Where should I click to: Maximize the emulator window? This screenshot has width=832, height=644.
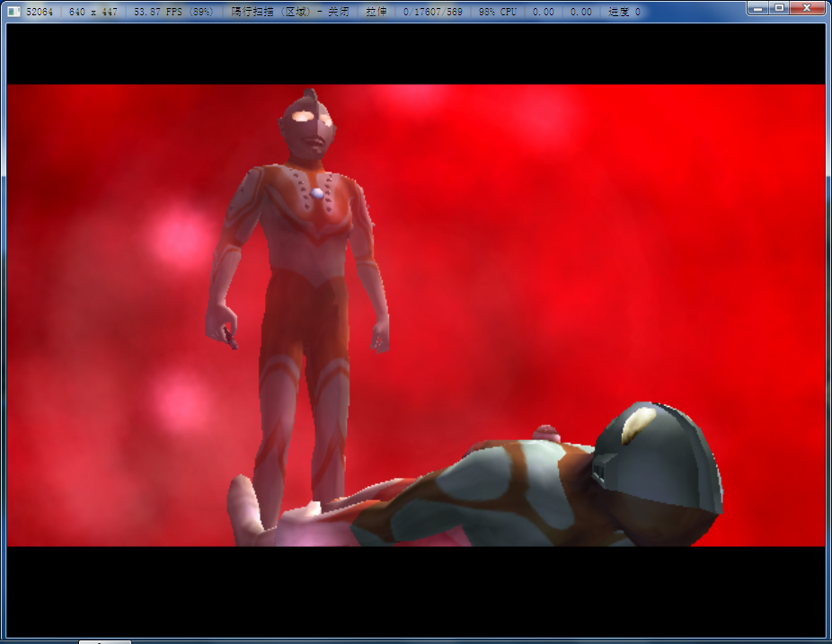pos(780,8)
